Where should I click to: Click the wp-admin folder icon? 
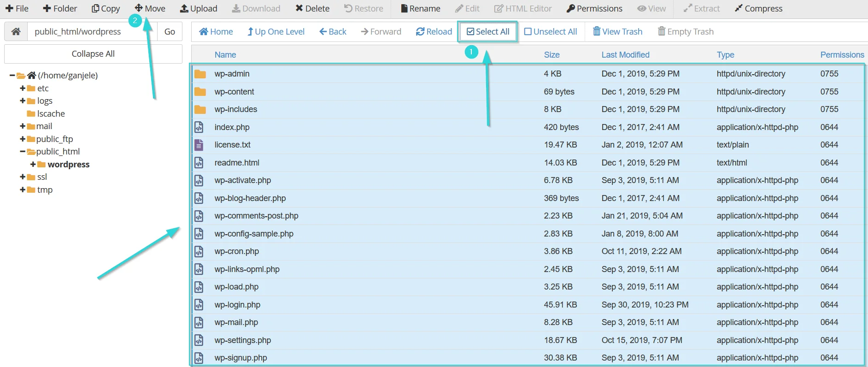pyautogui.click(x=200, y=74)
